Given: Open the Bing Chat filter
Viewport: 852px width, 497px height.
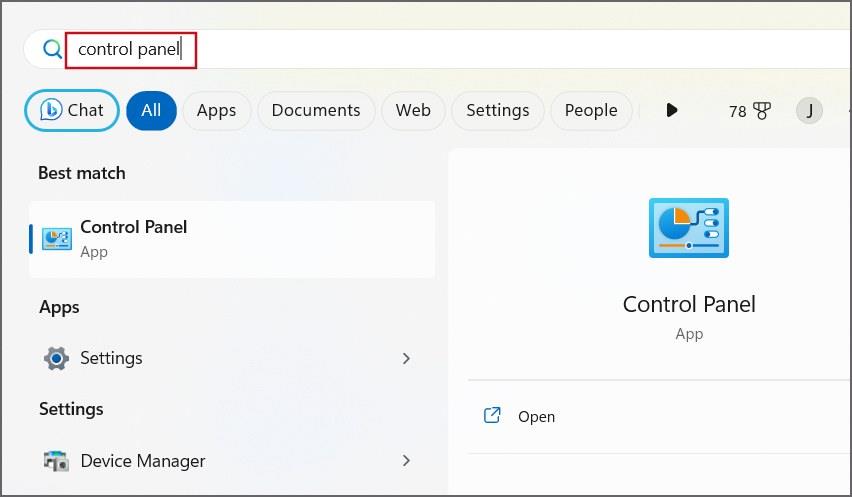Looking at the screenshot, I should tap(72, 110).
